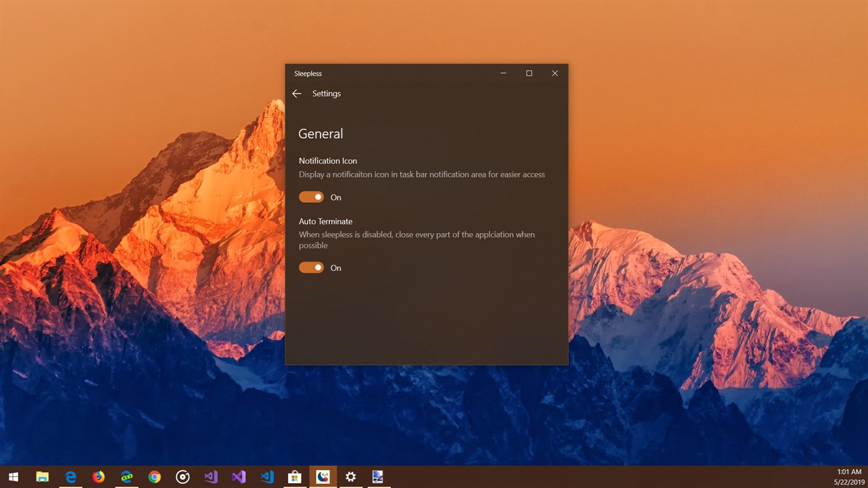Open Firefox from the taskbar
868x488 pixels.
[x=98, y=476]
